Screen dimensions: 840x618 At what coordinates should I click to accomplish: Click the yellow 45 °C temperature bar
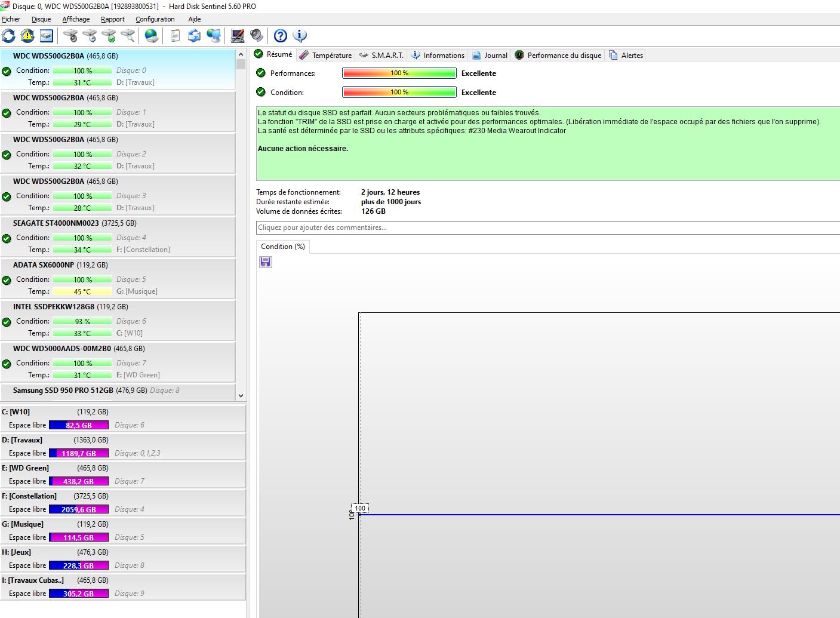pyautogui.click(x=82, y=291)
